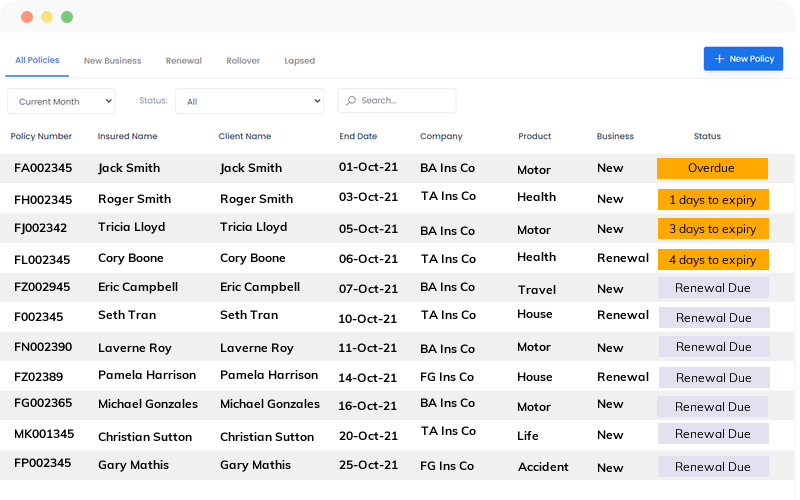800x500 pixels.
Task: Click Renewal Due badge for Gary Mathis
Action: [712, 467]
